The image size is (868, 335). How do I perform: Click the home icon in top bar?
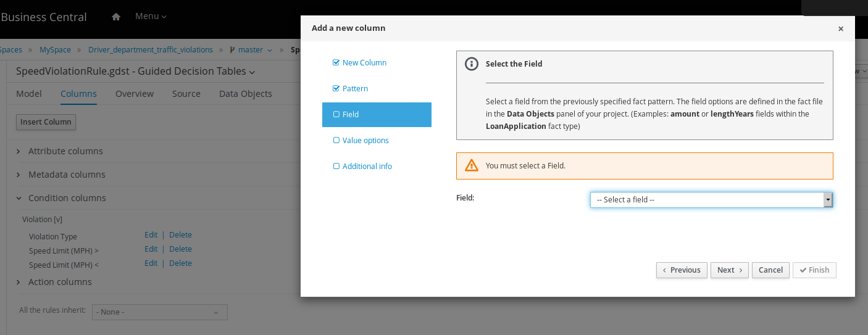[116, 17]
